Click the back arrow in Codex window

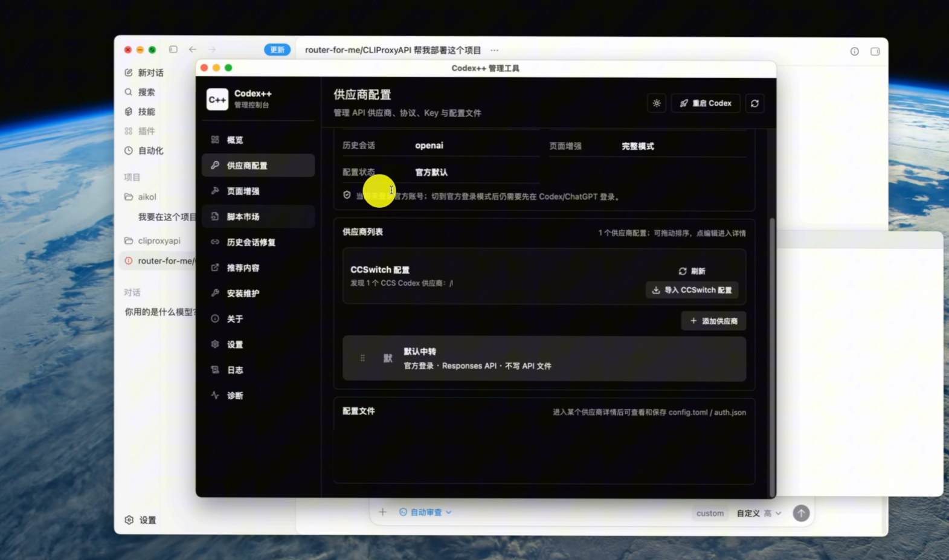[x=193, y=50]
